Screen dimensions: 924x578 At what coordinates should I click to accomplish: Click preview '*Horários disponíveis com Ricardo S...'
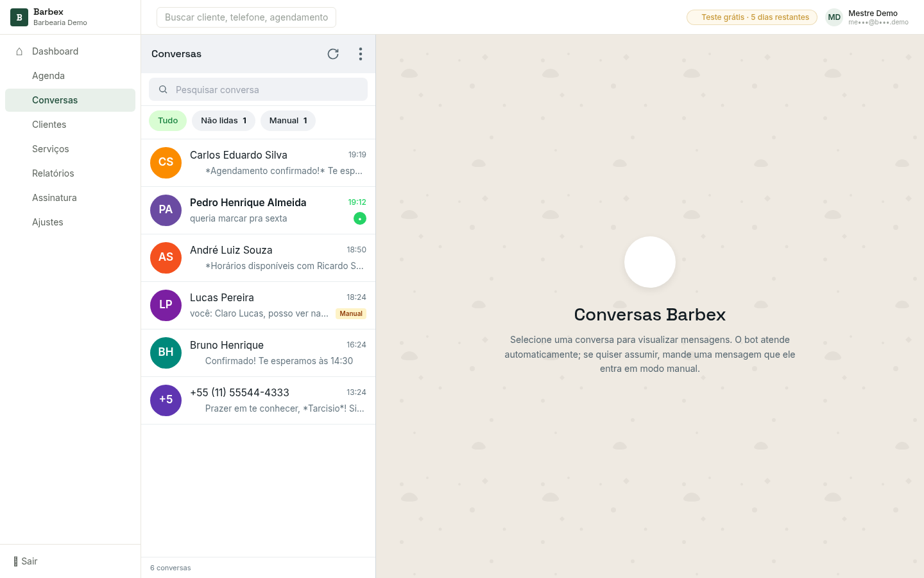[284, 266]
